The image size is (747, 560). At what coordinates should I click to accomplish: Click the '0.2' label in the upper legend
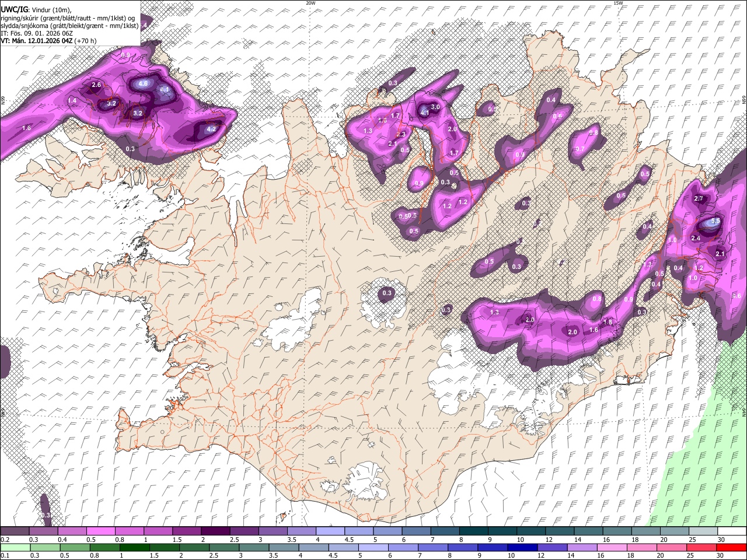point(5,540)
